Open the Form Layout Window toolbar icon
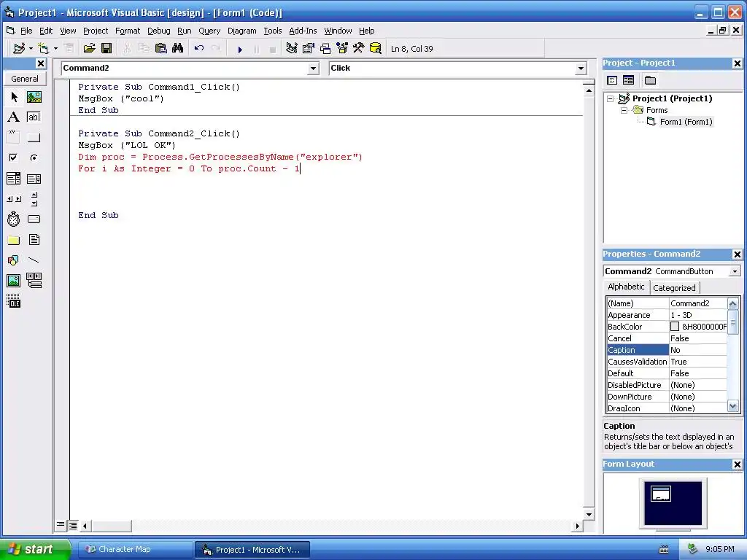Screen dimensions: 747x560 (x=325, y=48)
